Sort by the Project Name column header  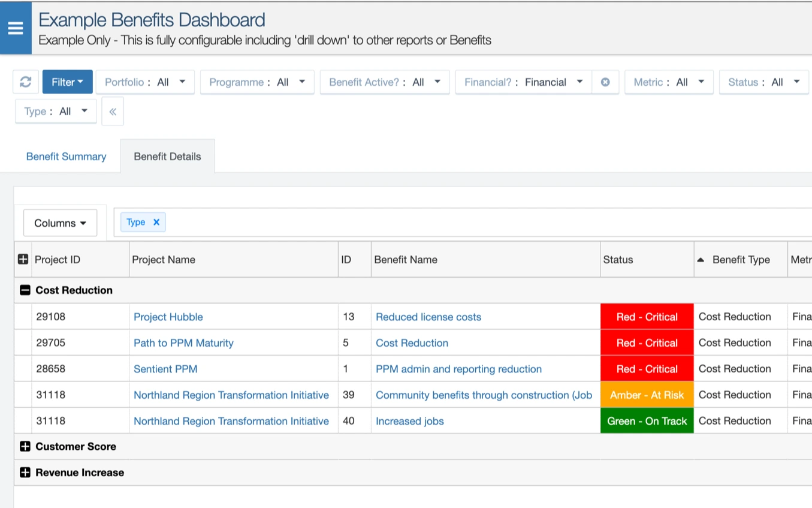pos(234,260)
